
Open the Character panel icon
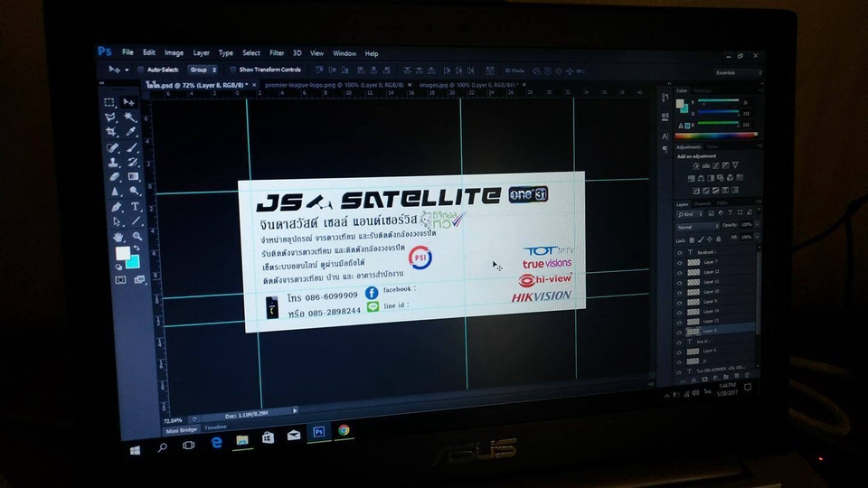click(x=665, y=136)
